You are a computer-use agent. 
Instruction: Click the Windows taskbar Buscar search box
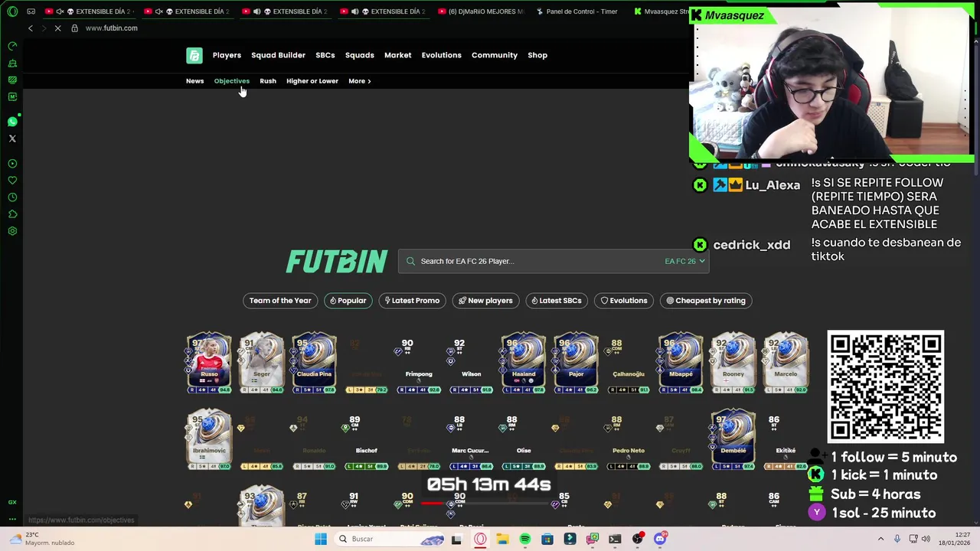pos(390,539)
